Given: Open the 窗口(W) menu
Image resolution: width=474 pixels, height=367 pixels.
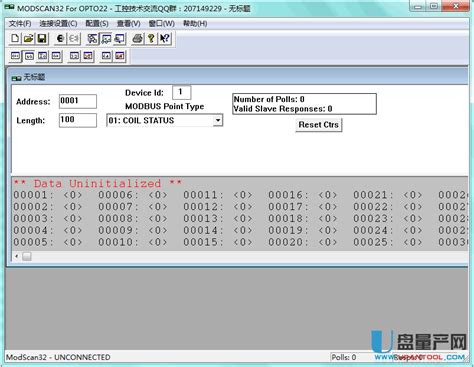Looking at the screenshot, I should [161, 24].
